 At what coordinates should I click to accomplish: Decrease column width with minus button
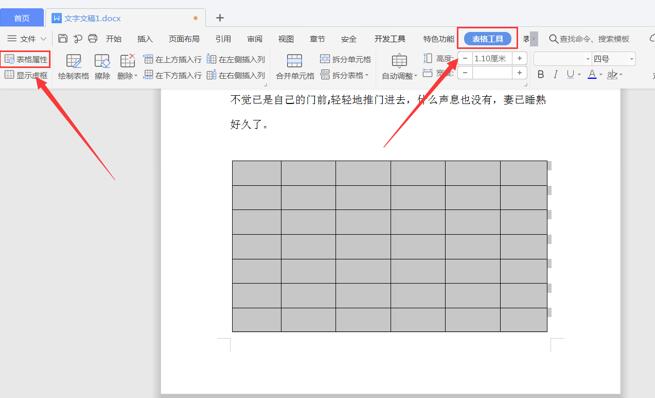[465, 73]
